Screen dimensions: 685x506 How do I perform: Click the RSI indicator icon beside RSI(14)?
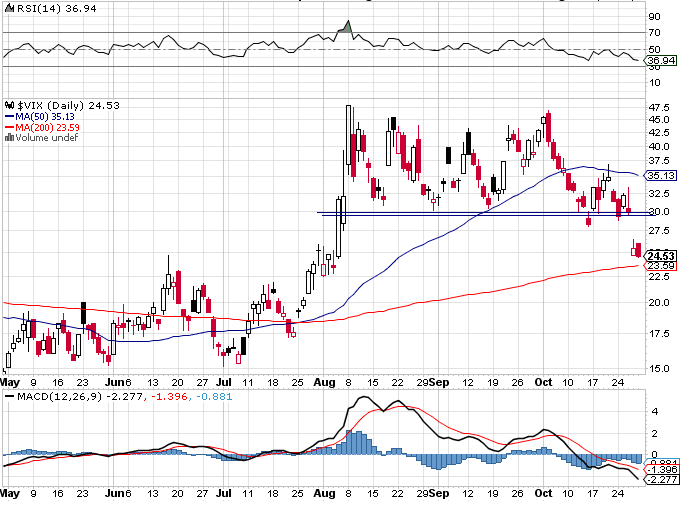tap(10, 8)
